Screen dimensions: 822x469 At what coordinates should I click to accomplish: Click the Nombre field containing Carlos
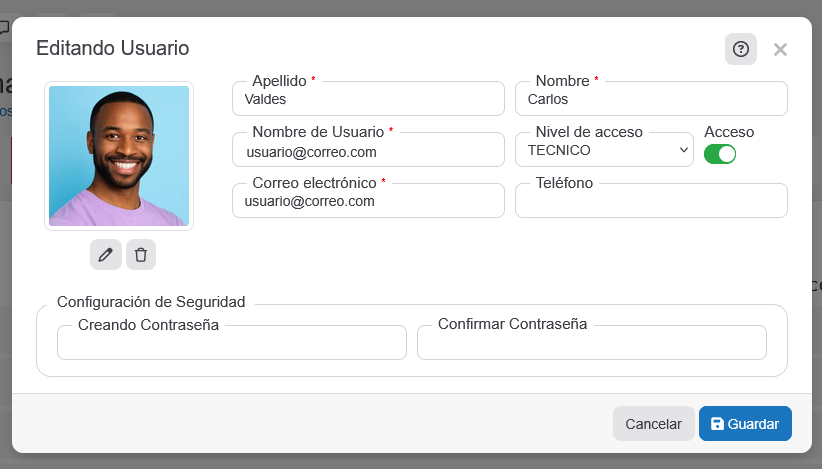pyautogui.click(x=651, y=100)
